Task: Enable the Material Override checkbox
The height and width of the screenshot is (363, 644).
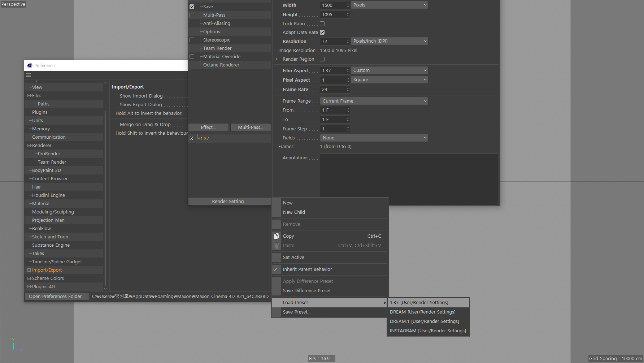Action: tap(192, 56)
